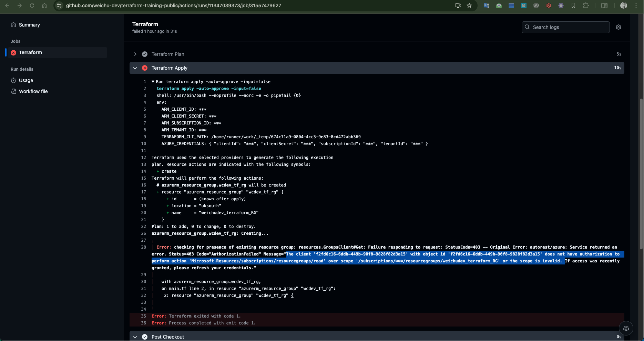Collapse the Terraform Apply step
The image size is (644, 341).
tap(135, 68)
